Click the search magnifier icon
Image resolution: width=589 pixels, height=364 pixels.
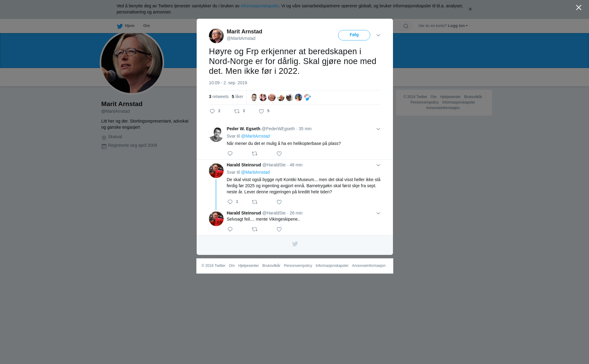406,26
